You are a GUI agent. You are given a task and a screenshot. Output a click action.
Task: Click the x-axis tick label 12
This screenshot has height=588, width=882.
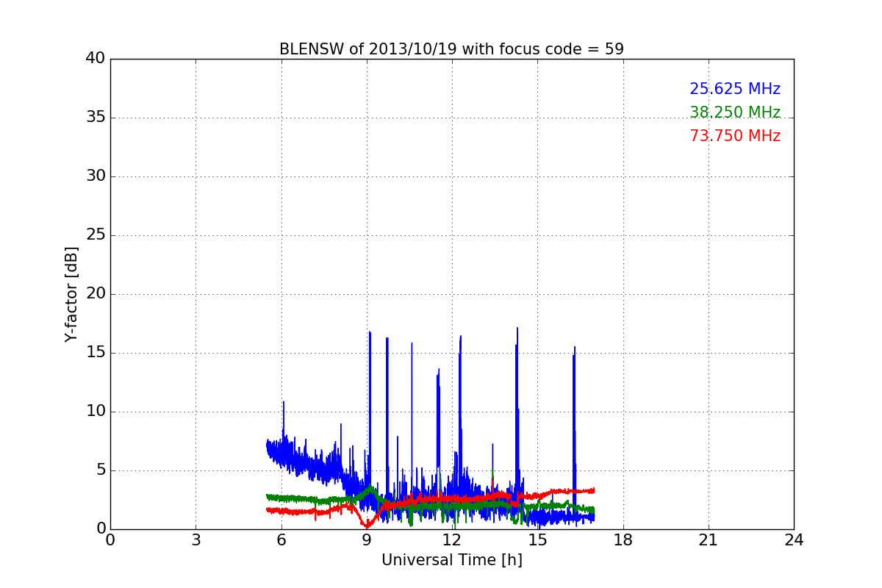point(452,540)
